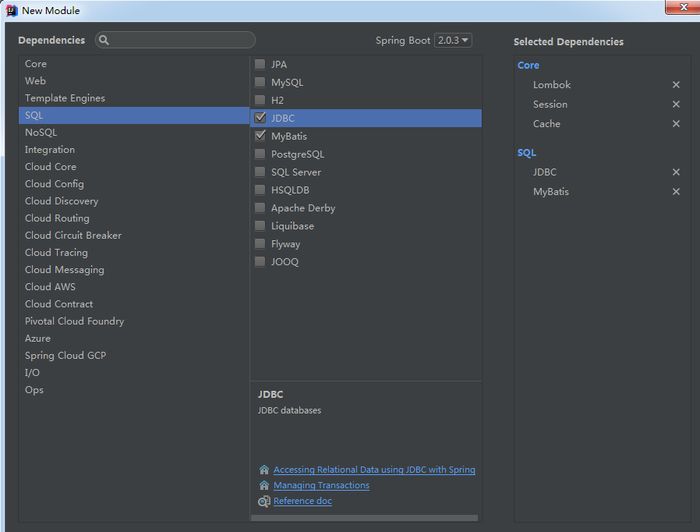Click the search magnifier icon

click(104, 41)
